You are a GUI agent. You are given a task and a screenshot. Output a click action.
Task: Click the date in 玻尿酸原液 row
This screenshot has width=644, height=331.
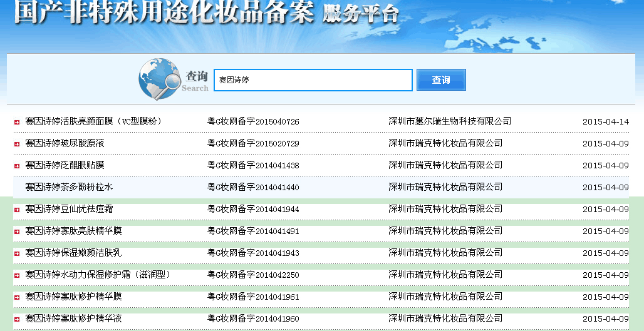tap(606, 143)
